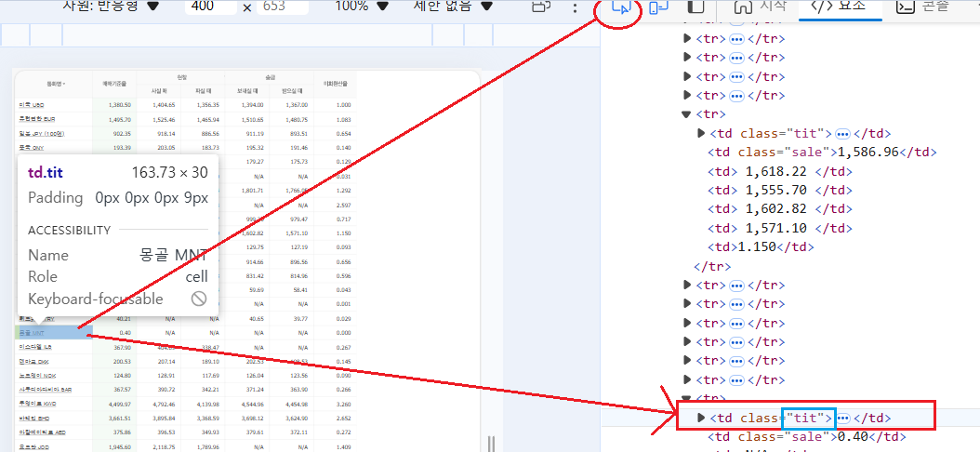Viewport: 980px width, 452px height.
Task: Switch to the 요소 tab
Action: click(840, 7)
